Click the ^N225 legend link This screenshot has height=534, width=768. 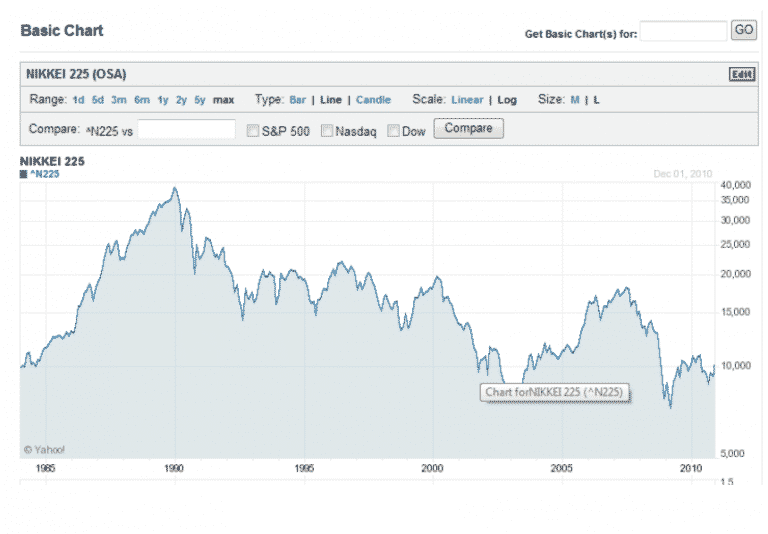(45, 174)
